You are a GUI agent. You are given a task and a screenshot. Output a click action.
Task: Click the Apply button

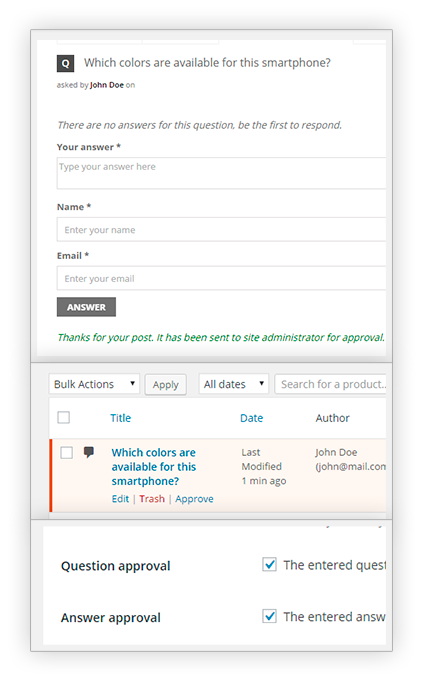click(166, 385)
